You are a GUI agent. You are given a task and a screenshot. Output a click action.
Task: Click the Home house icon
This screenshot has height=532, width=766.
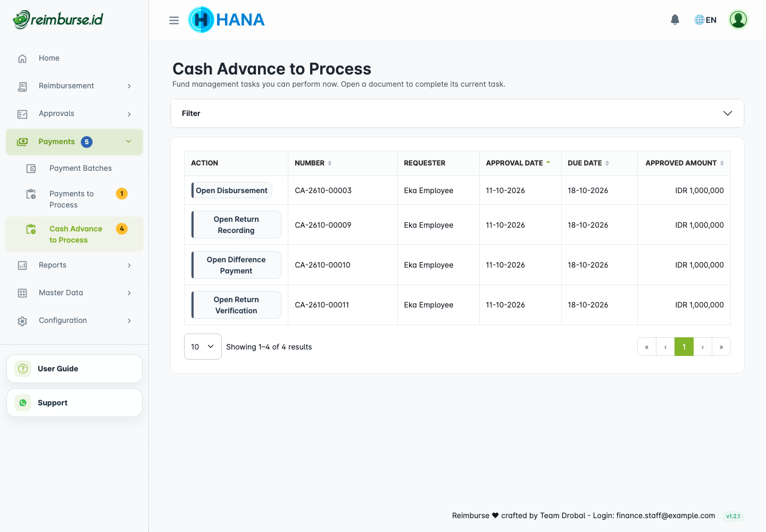click(x=22, y=59)
